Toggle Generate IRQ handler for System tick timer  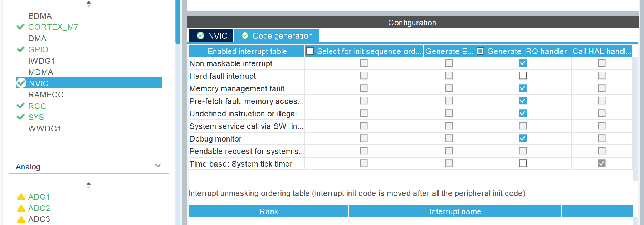[x=523, y=163]
